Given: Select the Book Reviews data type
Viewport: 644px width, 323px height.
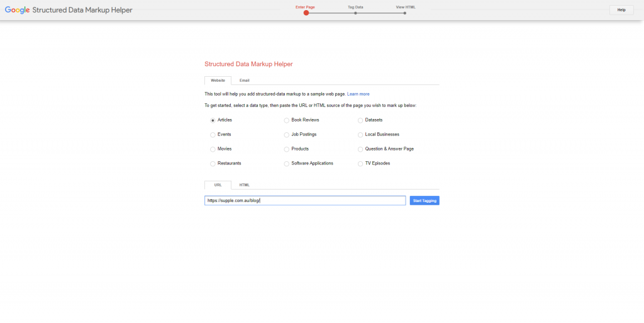Looking at the screenshot, I should (287, 120).
